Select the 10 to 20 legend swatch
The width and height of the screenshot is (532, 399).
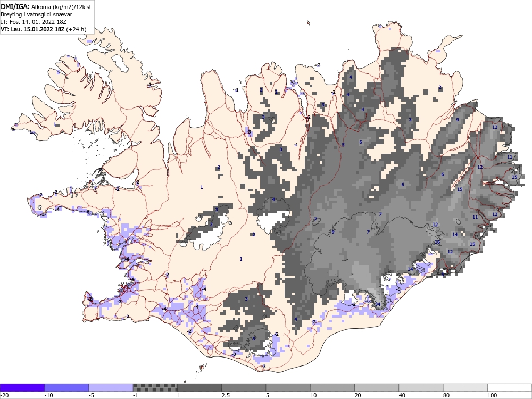point(332,387)
